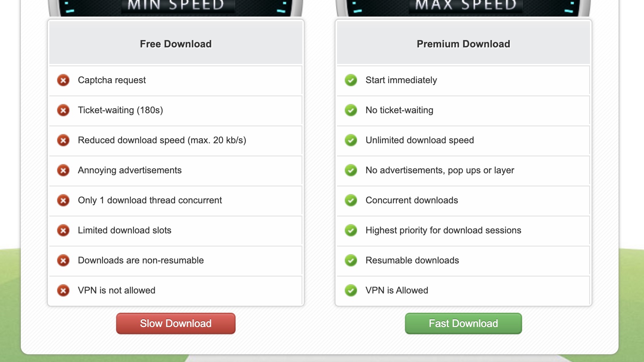Viewport: 644px width, 362px height.
Task: Click the red X icon next to VPN is not allowed
Action: tap(63, 290)
